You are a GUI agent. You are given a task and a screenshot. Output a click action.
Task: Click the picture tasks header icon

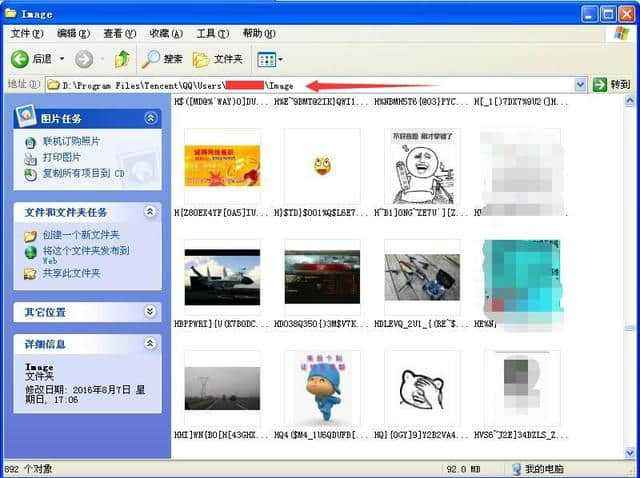click(x=25, y=116)
